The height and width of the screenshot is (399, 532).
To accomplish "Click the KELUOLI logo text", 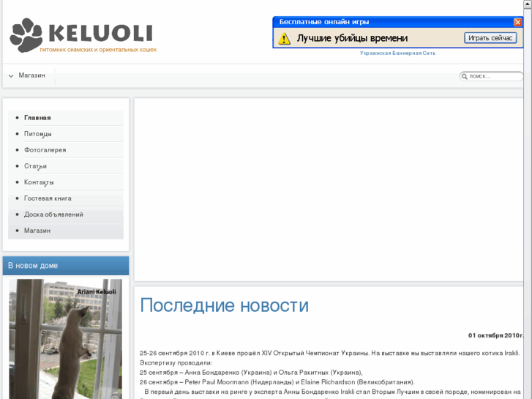I will tap(101, 33).
